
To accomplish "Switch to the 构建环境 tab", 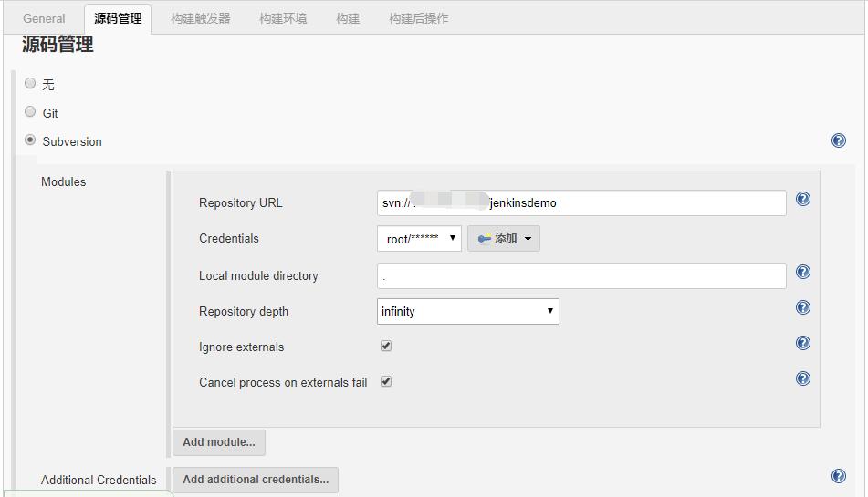I will (x=283, y=19).
